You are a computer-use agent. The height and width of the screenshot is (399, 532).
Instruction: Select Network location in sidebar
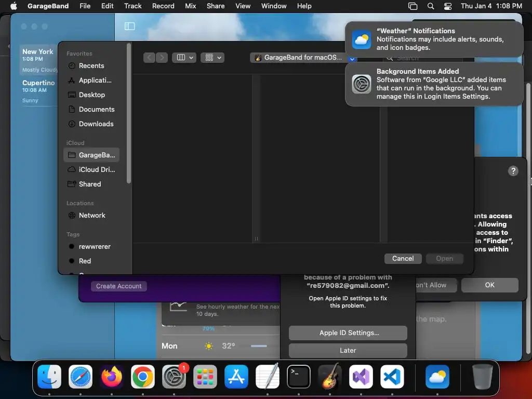[x=91, y=216]
